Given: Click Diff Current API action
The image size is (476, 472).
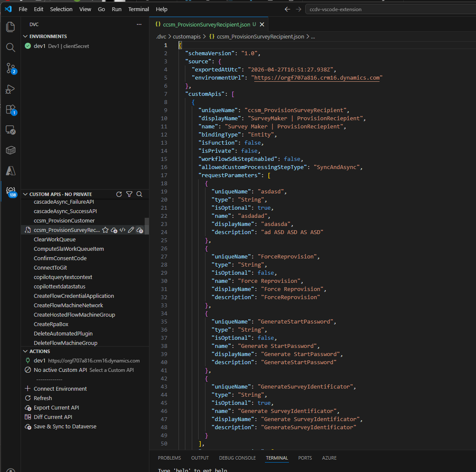Looking at the screenshot, I should pos(53,417).
